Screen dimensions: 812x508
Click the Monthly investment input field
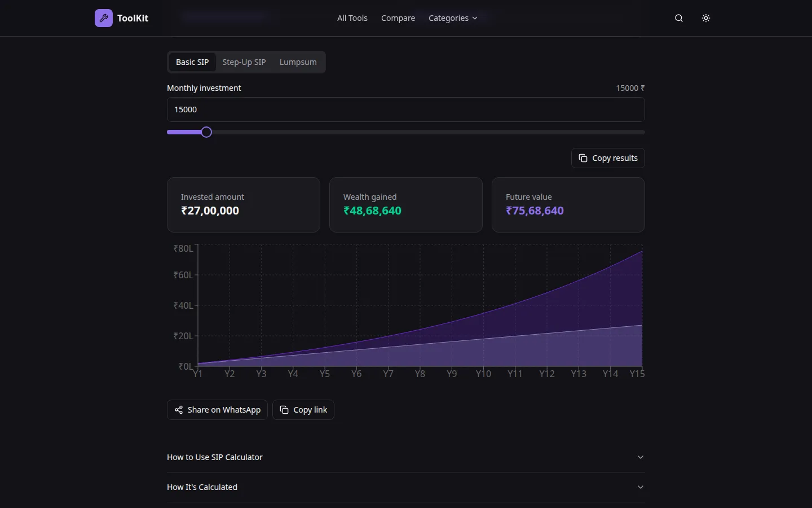pos(406,110)
